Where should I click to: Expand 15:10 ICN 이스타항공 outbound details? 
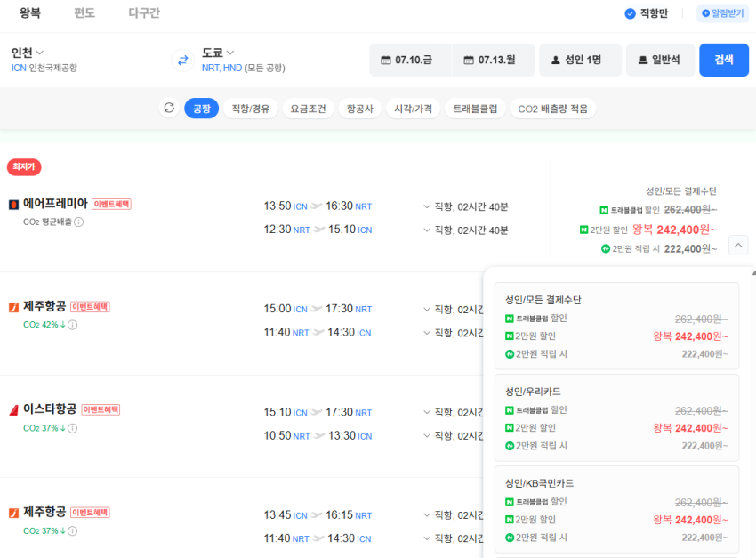pyautogui.click(x=427, y=412)
